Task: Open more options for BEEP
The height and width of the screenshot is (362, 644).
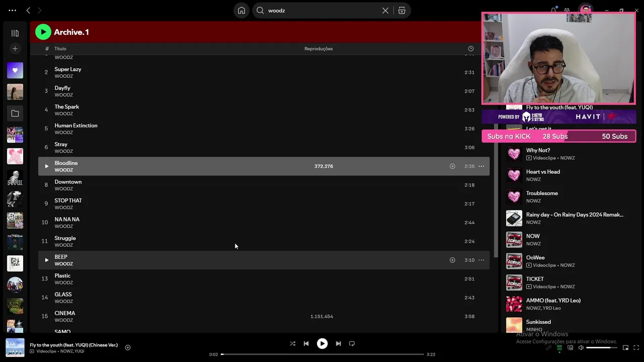Action: pyautogui.click(x=481, y=260)
